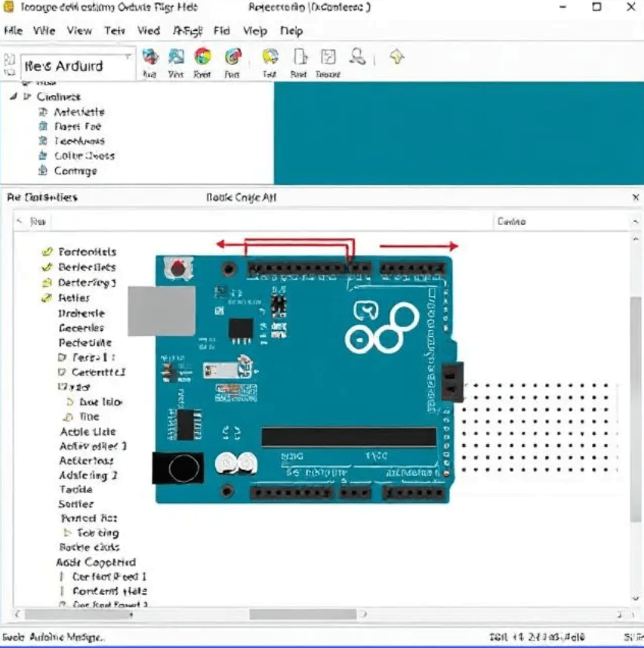The height and width of the screenshot is (648, 644).
Task: Collapse the top tree node with black triangle
Action: pyautogui.click(x=14, y=97)
